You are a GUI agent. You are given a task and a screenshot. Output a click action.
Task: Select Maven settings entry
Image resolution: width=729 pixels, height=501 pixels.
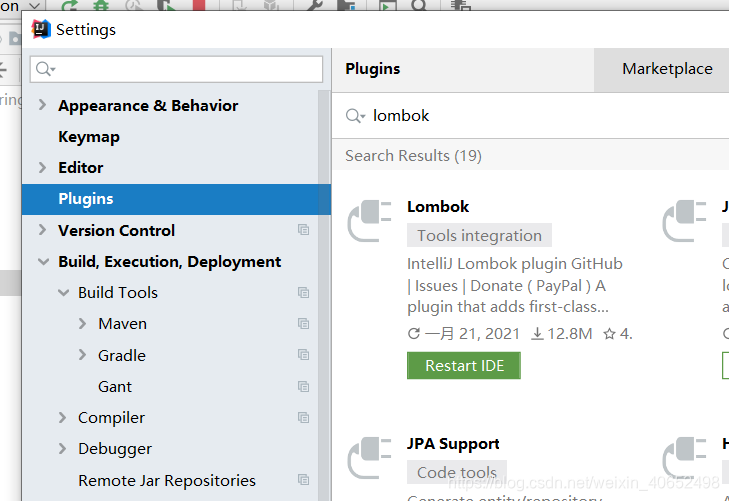pos(122,323)
